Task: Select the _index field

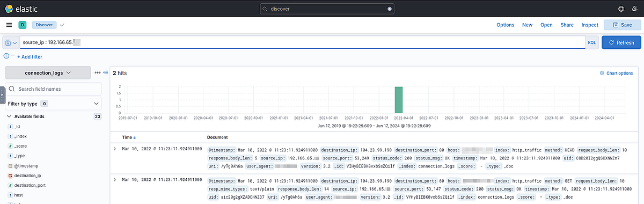Action: click(21, 136)
